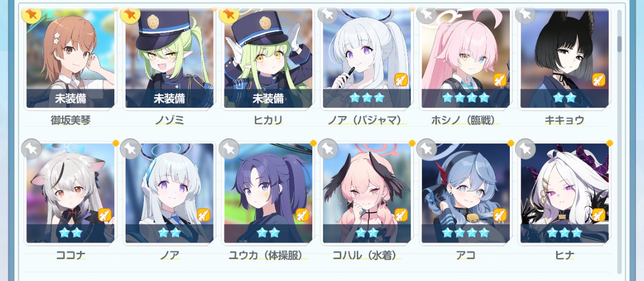Click the 未装備 label on ノゾミ
Viewport: 644px width, 281px height.
(169, 98)
